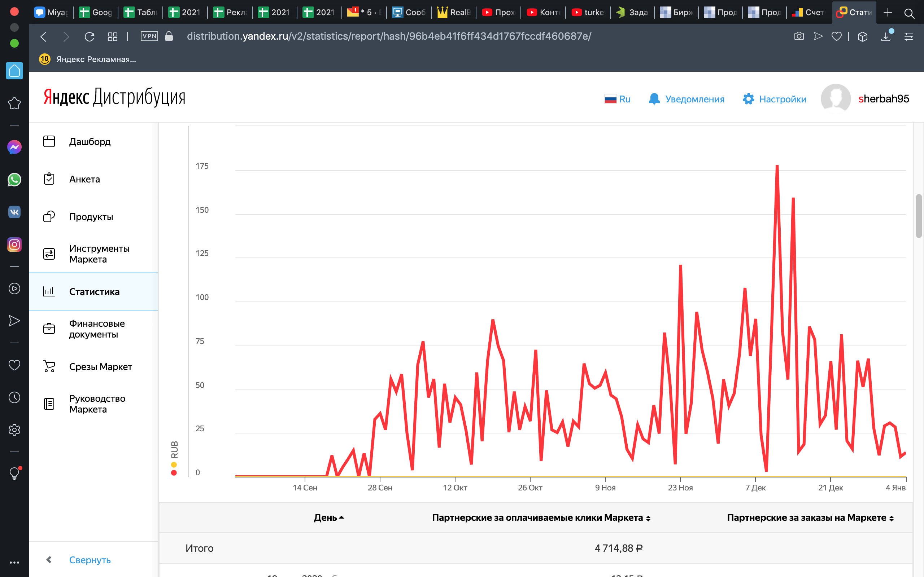This screenshot has width=924, height=577.
Task: Click the Свернуть sidebar link
Action: pos(90,560)
